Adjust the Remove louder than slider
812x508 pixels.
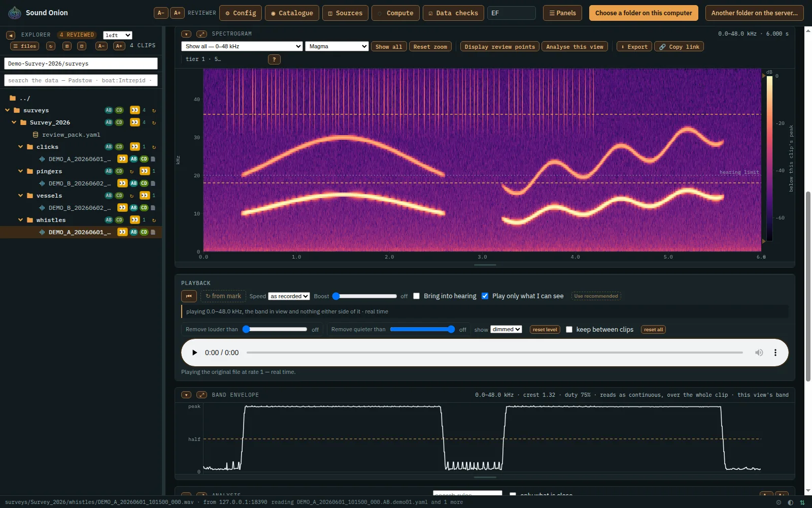tap(275, 330)
